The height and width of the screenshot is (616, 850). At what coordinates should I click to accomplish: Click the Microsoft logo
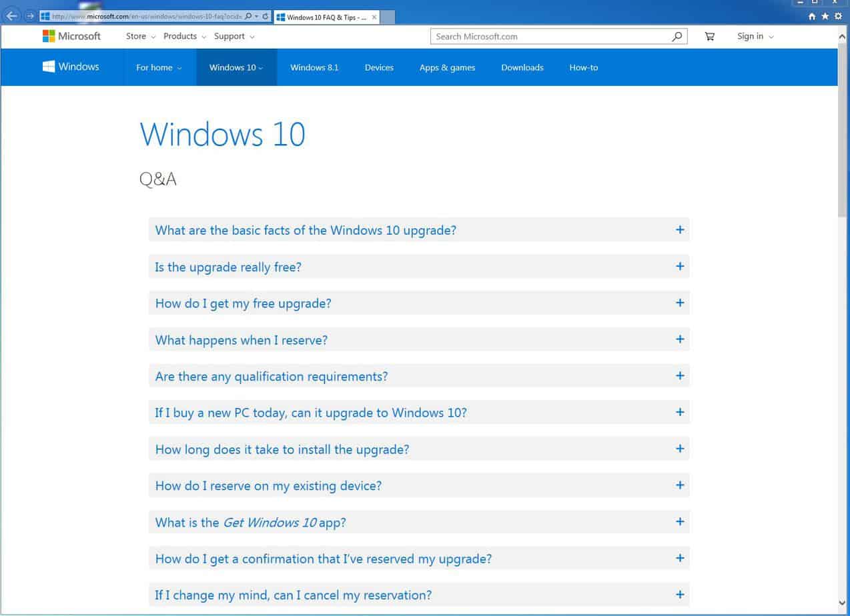tap(72, 36)
